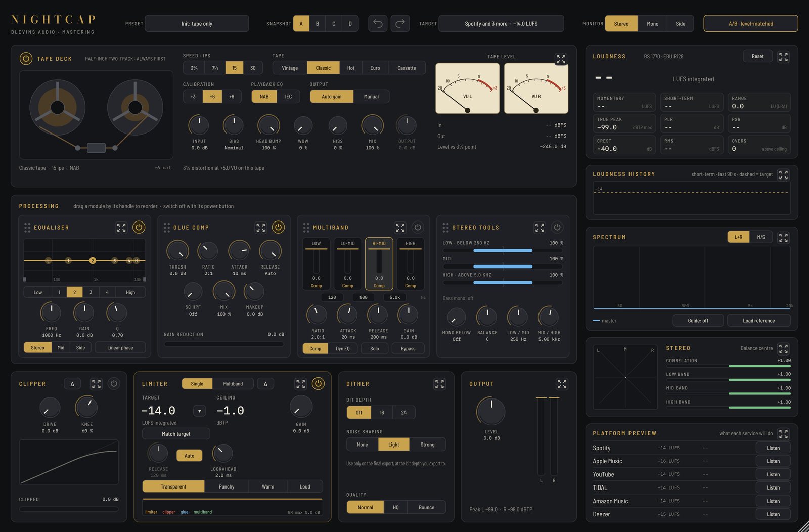This screenshot has width=809, height=532.
Task: Expand the Platform Preview panel
Action: coord(783,434)
